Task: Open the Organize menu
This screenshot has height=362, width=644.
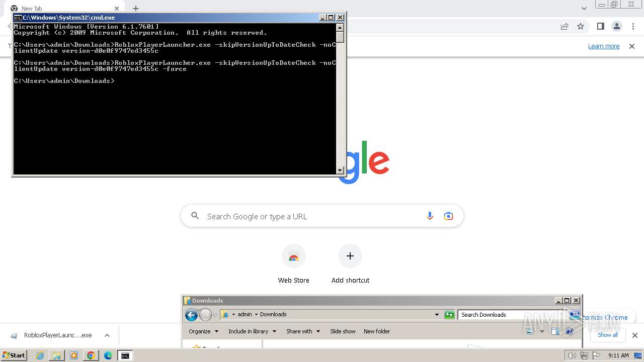Action: [203, 331]
